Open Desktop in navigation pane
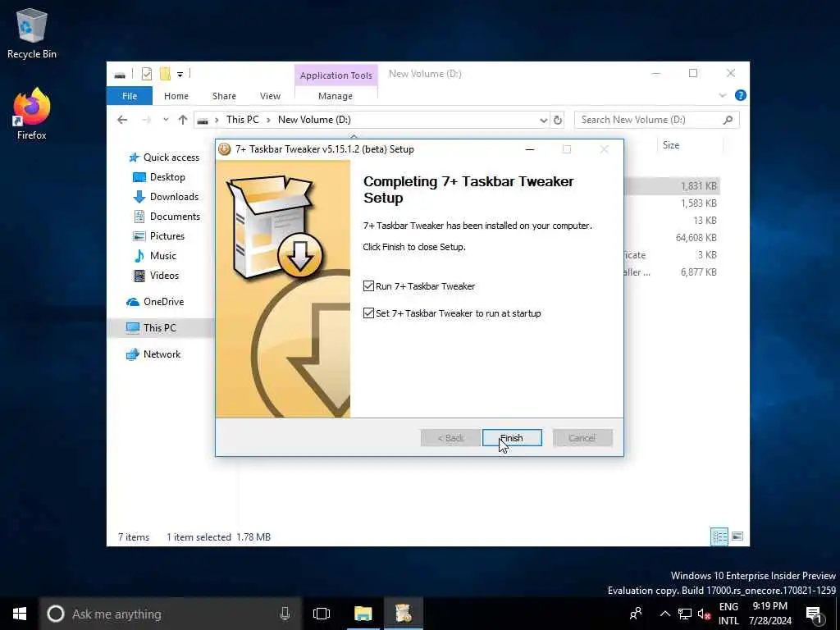This screenshot has width=840, height=630. pyautogui.click(x=167, y=177)
